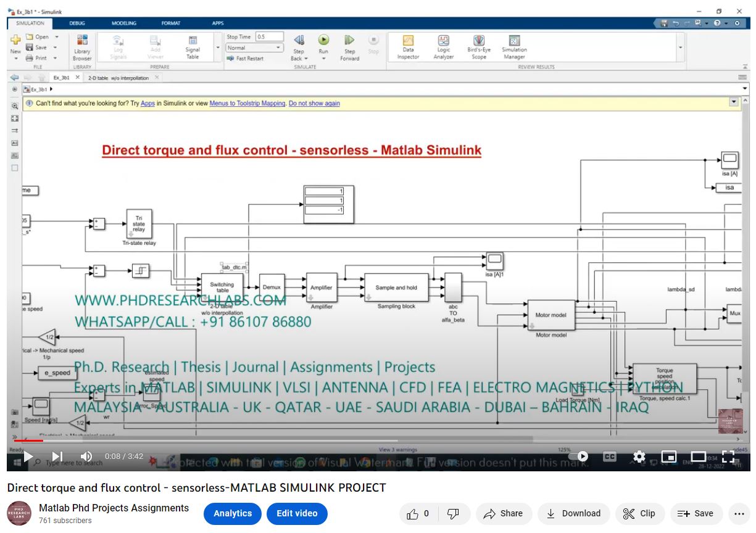
Task: Play the YouTube video
Action: [x=28, y=457]
